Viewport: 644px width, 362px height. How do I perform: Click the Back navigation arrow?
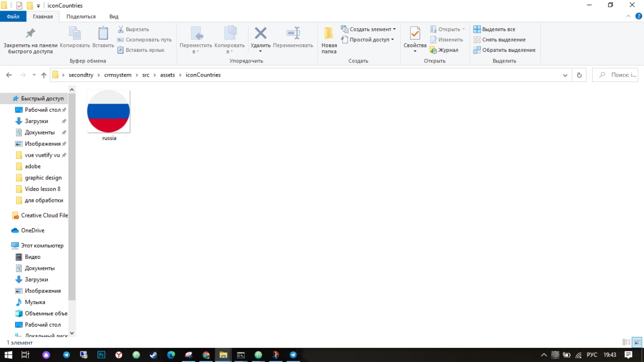pyautogui.click(x=9, y=75)
